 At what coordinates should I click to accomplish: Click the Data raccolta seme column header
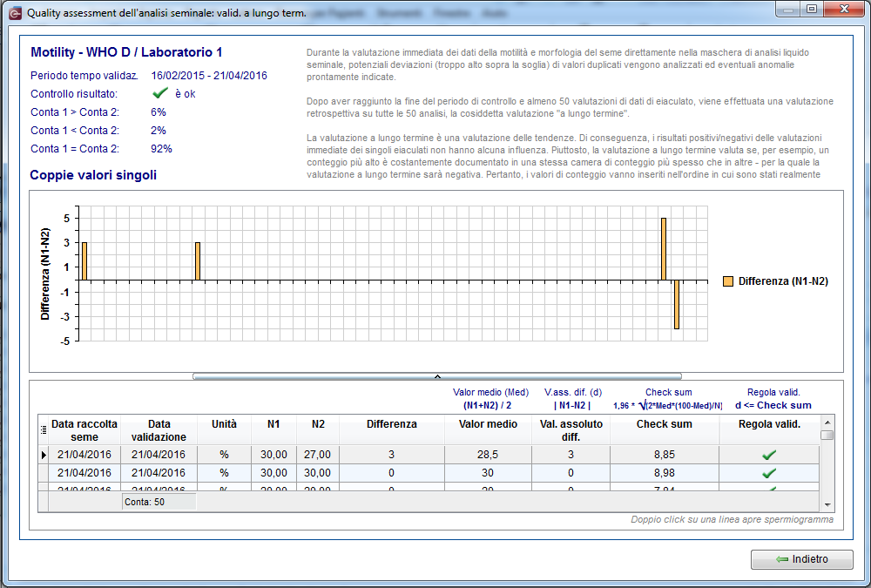(x=84, y=430)
